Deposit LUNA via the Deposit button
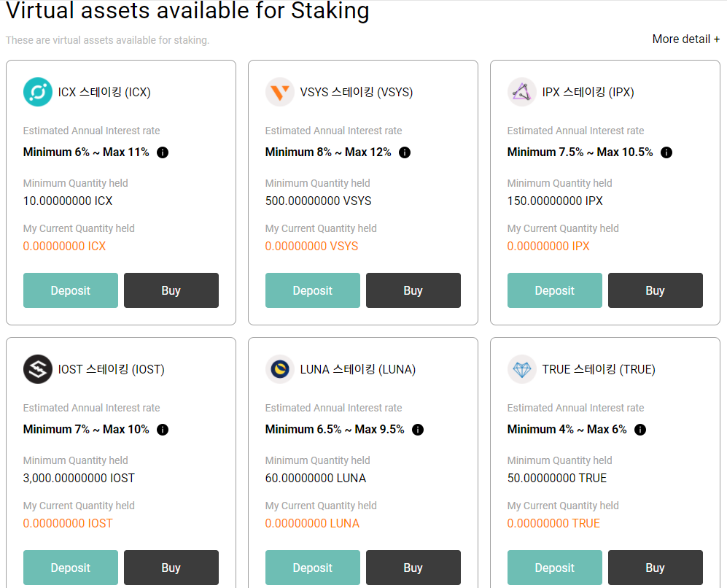Screen dimensions: 727x588 [x=313, y=568]
